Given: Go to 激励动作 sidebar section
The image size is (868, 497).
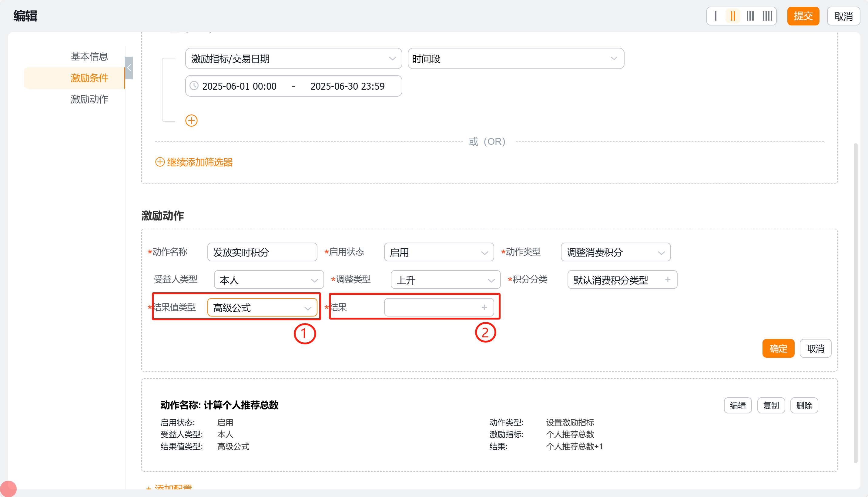Looking at the screenshot, I should click(89, 99).
